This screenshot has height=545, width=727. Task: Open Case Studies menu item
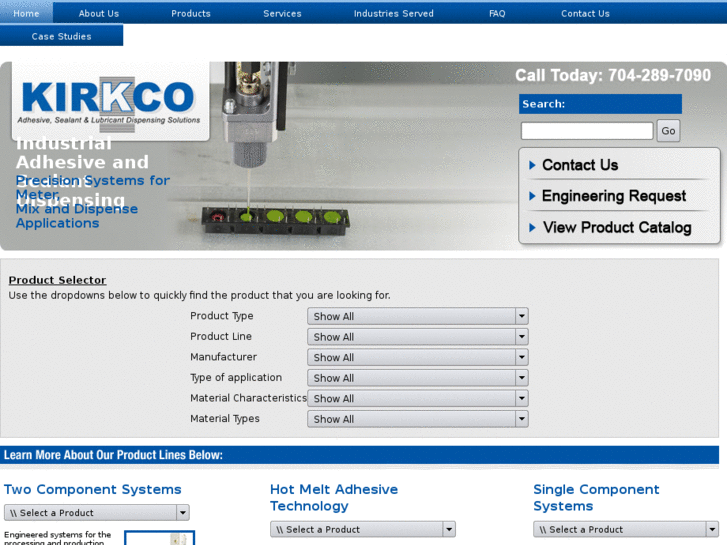[x=62, y=36]
